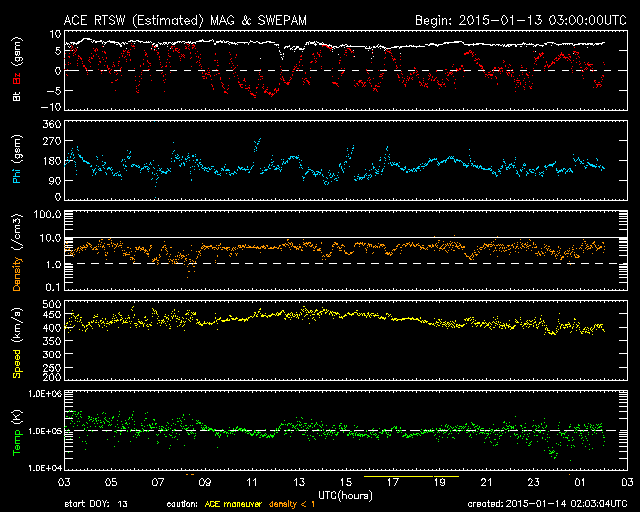
Task: Click hour 15 tick on time axis
Action: click(x=345, y=481)
